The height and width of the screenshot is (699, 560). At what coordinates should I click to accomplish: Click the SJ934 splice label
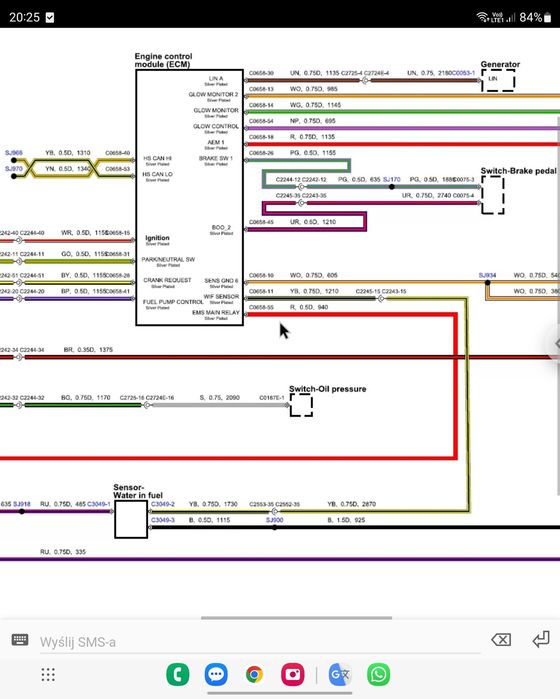[x=487, y=275]
